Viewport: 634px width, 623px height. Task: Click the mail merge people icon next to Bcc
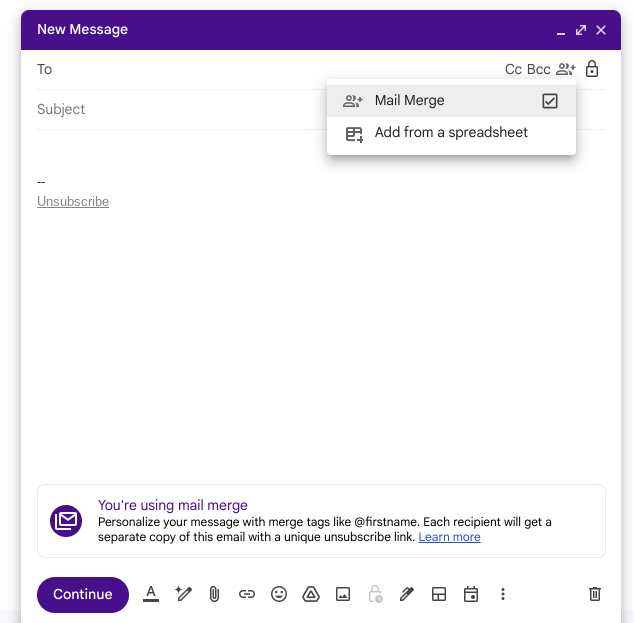(566, 69)
